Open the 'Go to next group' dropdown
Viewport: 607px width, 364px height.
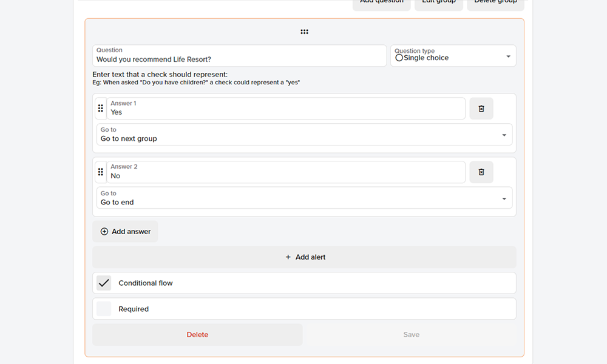(304, 135)
